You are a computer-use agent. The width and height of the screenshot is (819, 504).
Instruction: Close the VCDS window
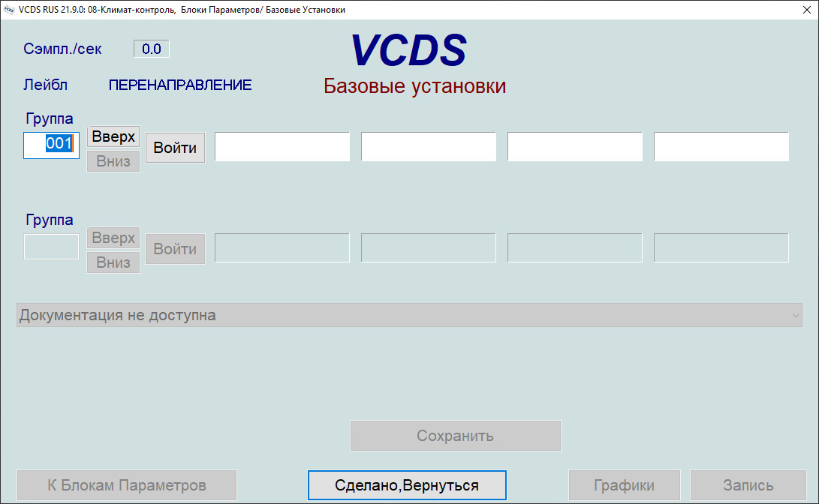coord(806,10)
